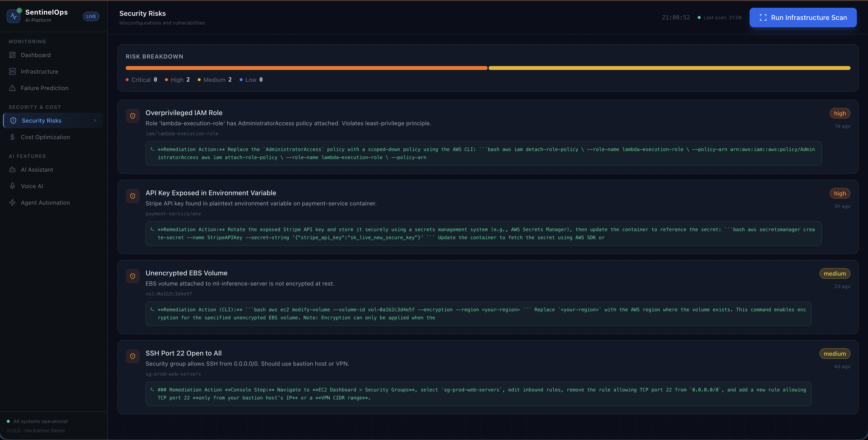Screen dimensions: 868x440
Task: Click the orange High risk bar segment
Action: (306, 68)
